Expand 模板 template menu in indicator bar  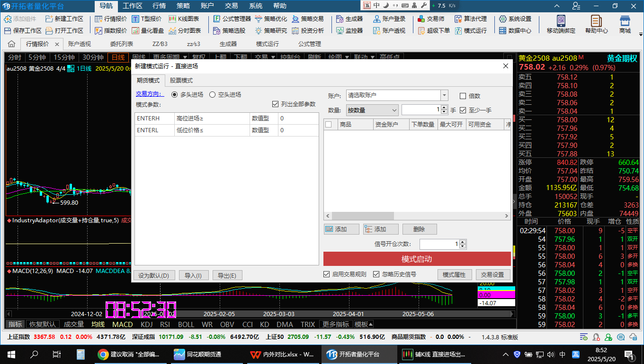[x=364, y=324]
